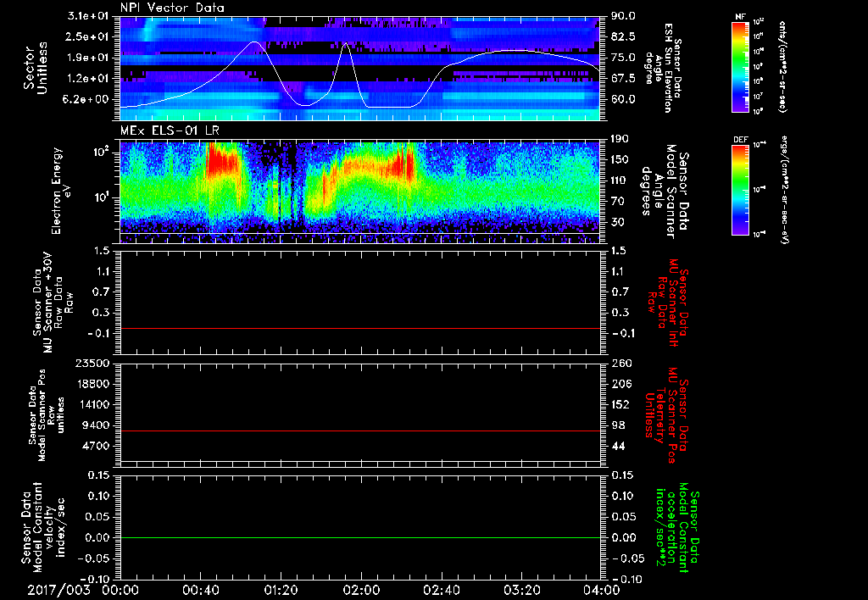
Task: Click the DEF color bar legend
Action: point(740,190)
